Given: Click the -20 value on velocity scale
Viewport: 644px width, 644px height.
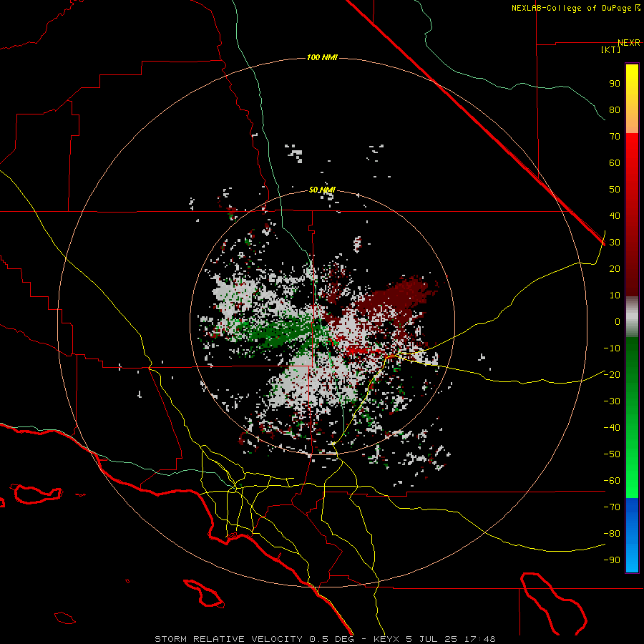Looking at the screenshot, I should click(x=612, y=375).
